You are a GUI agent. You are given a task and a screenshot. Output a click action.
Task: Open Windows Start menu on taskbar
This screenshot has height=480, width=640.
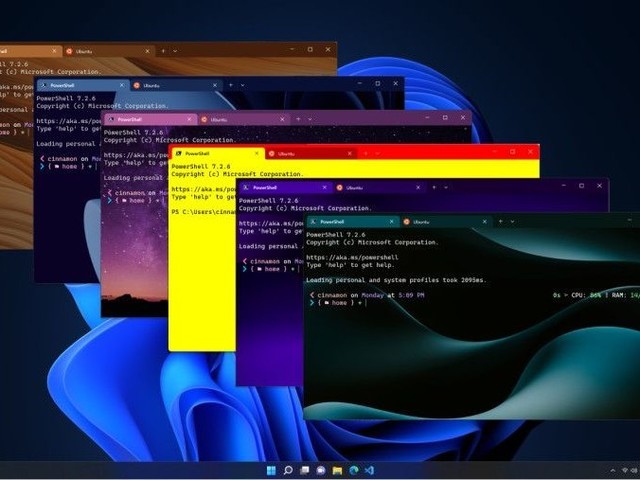pos(271,470)
